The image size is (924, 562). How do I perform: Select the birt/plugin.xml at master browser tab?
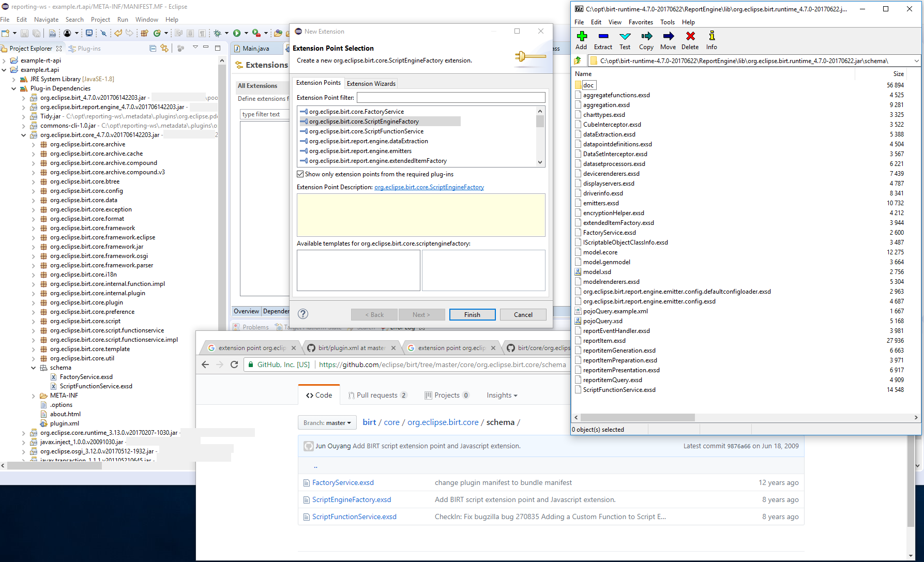click(x=352, y=348)
